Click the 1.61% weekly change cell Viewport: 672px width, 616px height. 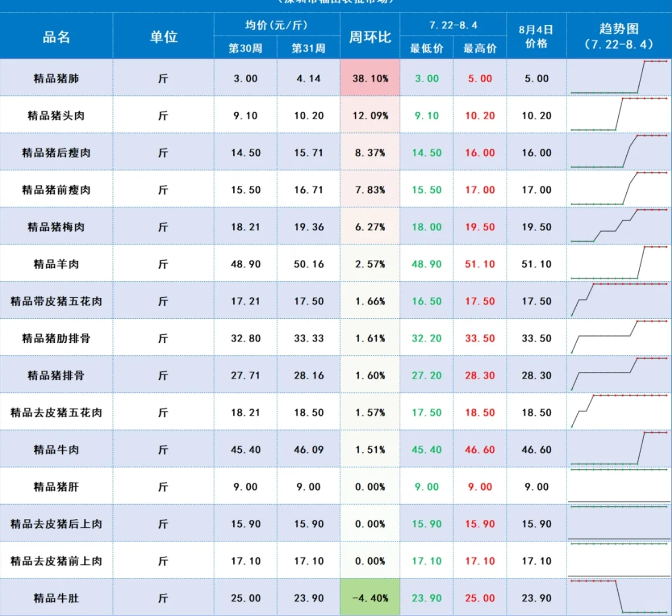tap(370, 338)
